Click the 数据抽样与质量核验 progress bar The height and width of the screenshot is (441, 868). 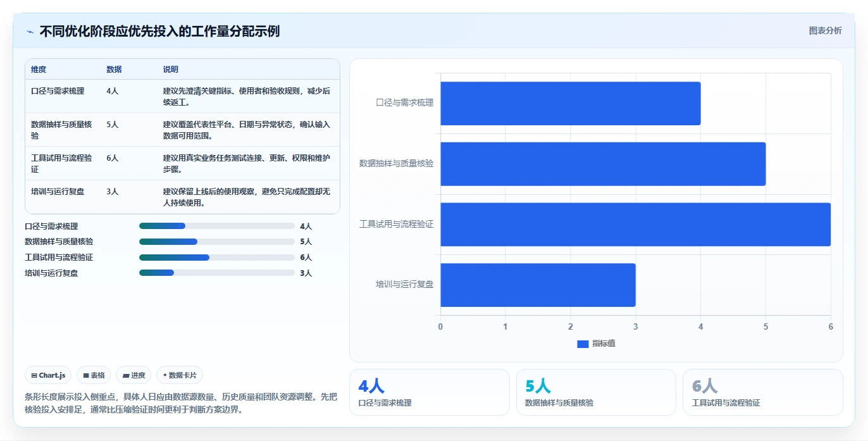(x=217, y=242)
